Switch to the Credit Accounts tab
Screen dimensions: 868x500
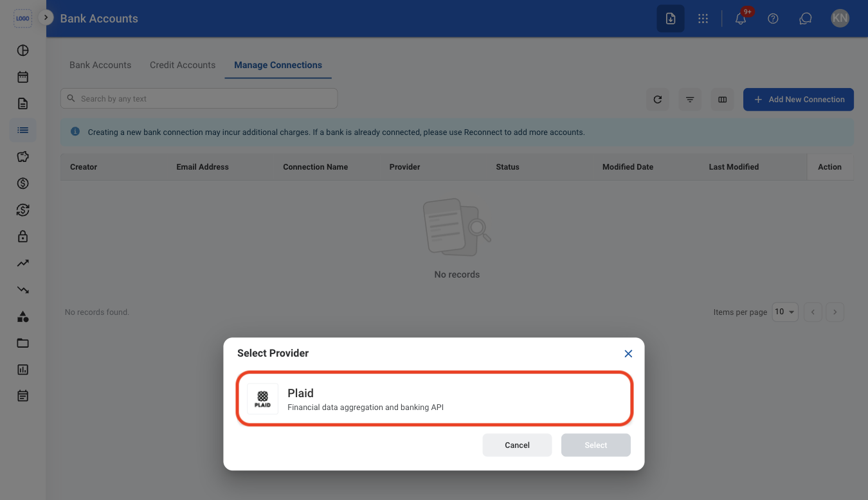(x=183, y=65)
